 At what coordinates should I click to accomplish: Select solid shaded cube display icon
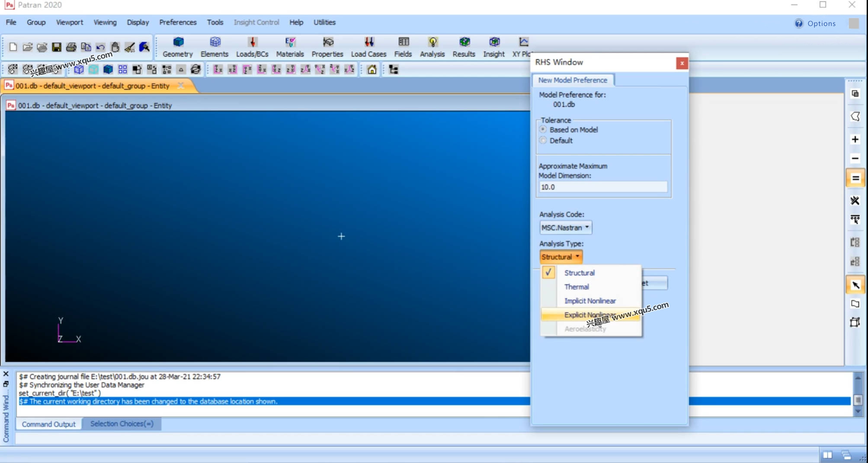108,70
